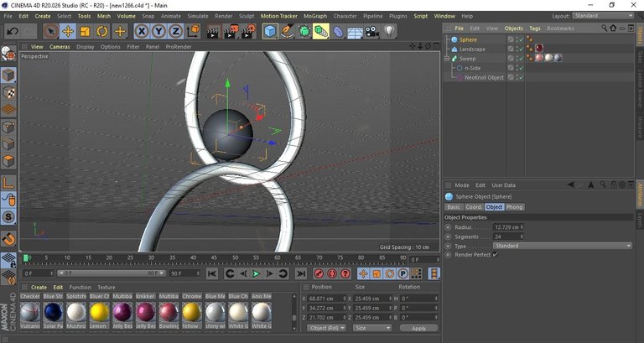Toggle Position keyframe recording button

(363, 273)
